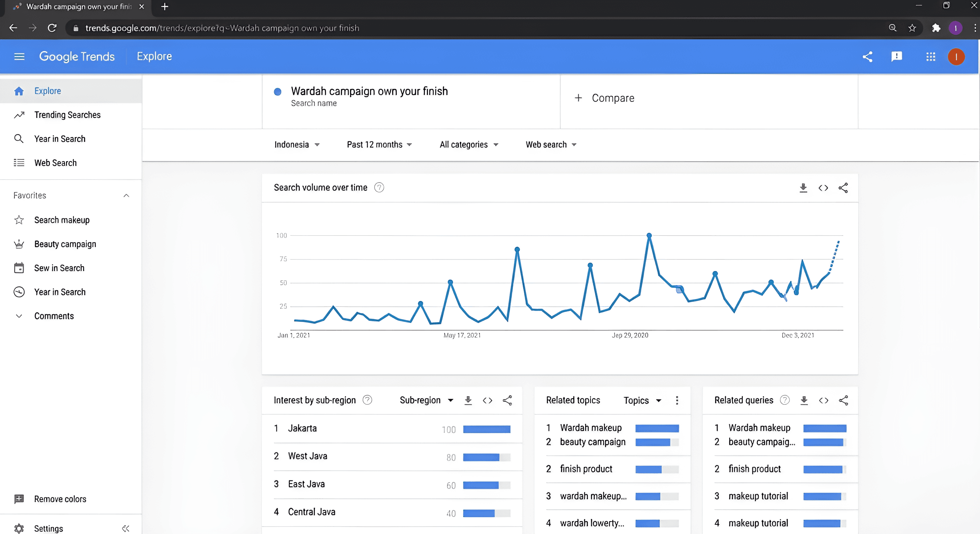
Task: Click wardah lowerty... in Related topics
Action: (592, 523)
